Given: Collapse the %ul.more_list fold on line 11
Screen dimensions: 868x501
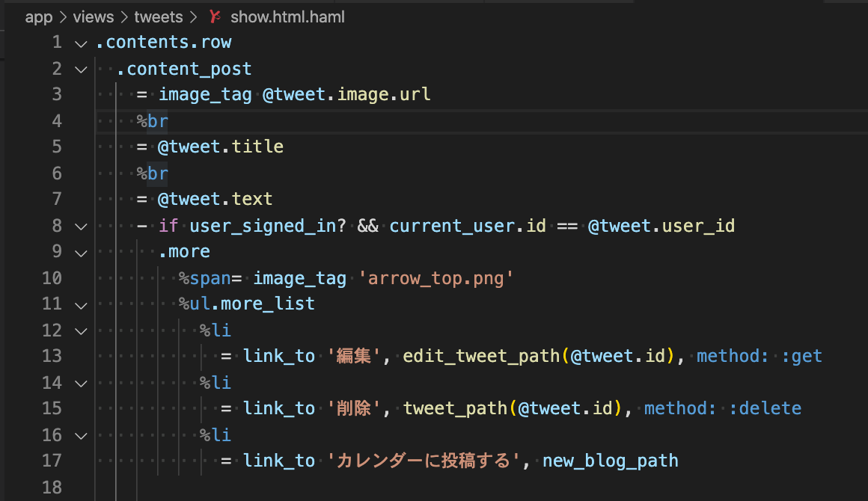Looking at the screenshot, I should pyautogui.click(x=81, y=305).
